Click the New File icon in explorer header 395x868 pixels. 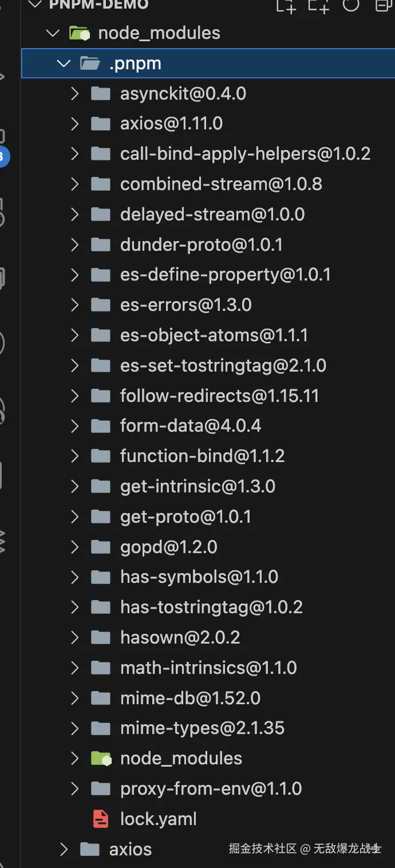(x=286, y=6)
